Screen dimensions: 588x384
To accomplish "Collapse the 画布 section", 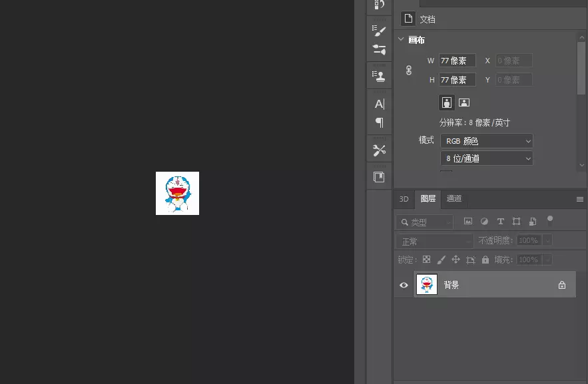I will point(401,39).
